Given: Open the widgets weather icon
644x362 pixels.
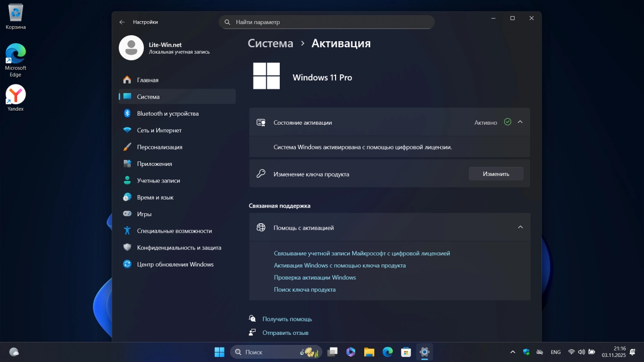Looking at the screenshot, I should point(14,352).
